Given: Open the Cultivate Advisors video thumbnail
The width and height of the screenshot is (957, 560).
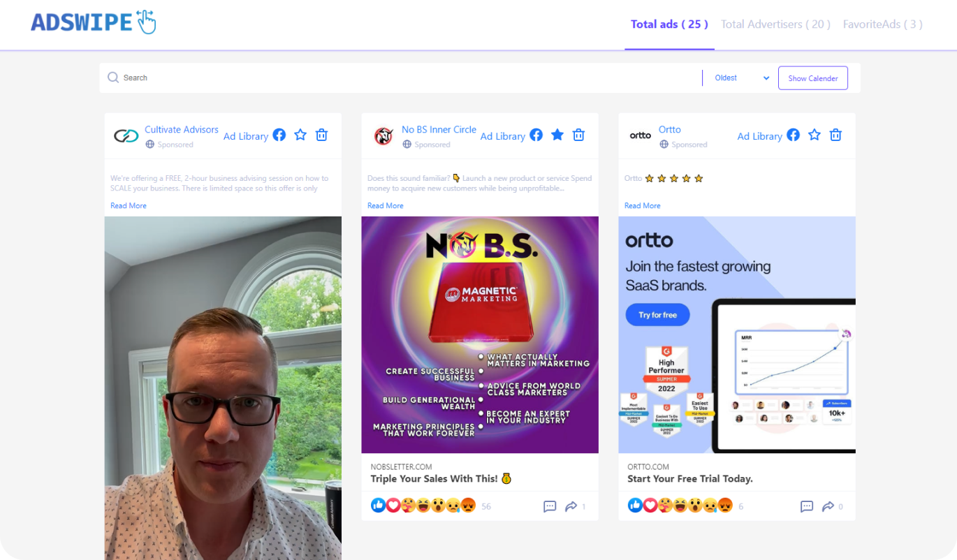Looking at the screenshot, I should point(223,388).
